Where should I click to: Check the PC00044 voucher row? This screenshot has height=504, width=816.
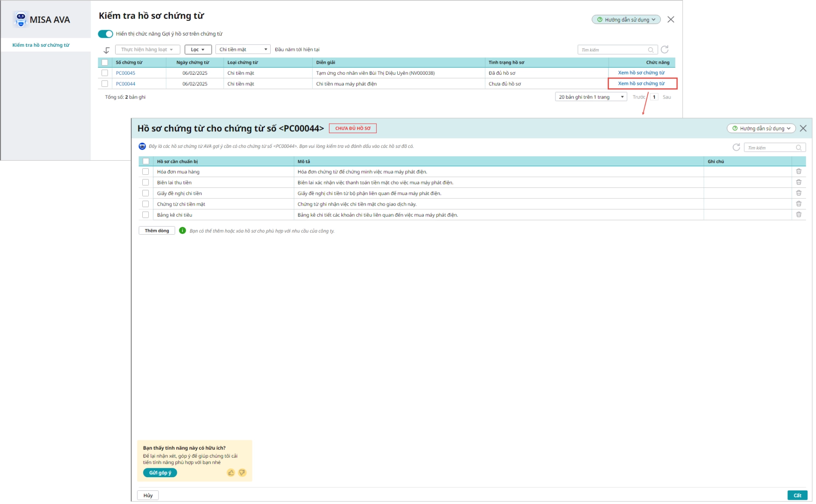click(x=105, y=84)
